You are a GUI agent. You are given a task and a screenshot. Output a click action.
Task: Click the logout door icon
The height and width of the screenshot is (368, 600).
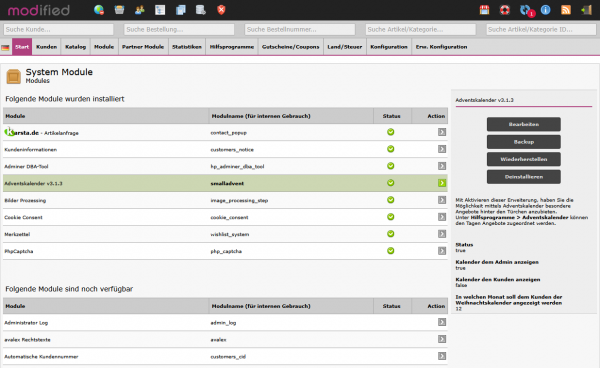tap(586, 10)
